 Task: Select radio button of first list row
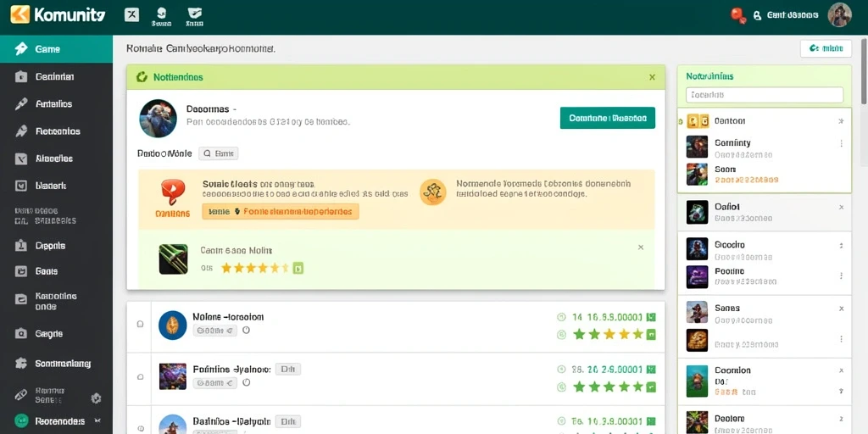(x=140, y=323)
